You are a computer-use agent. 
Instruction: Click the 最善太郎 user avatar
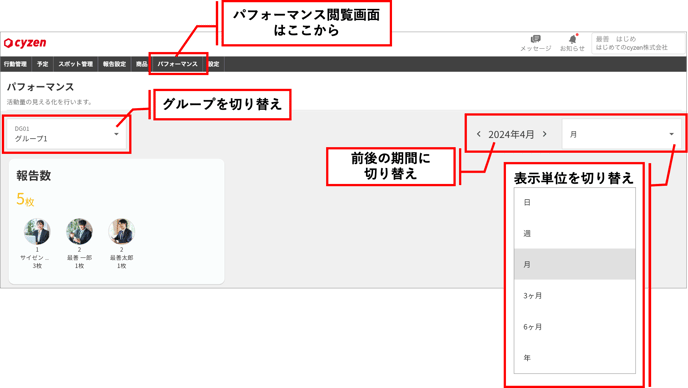pos(122,231)
